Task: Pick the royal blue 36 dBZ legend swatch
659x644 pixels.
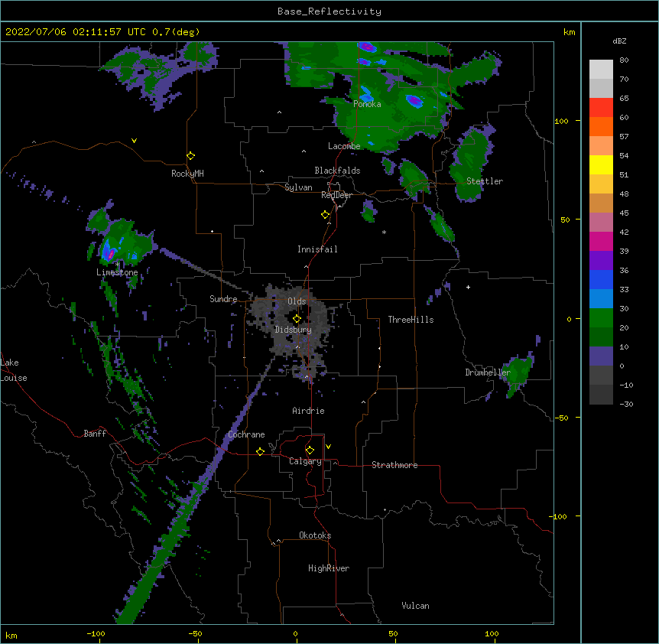Action: click(601, 279)
